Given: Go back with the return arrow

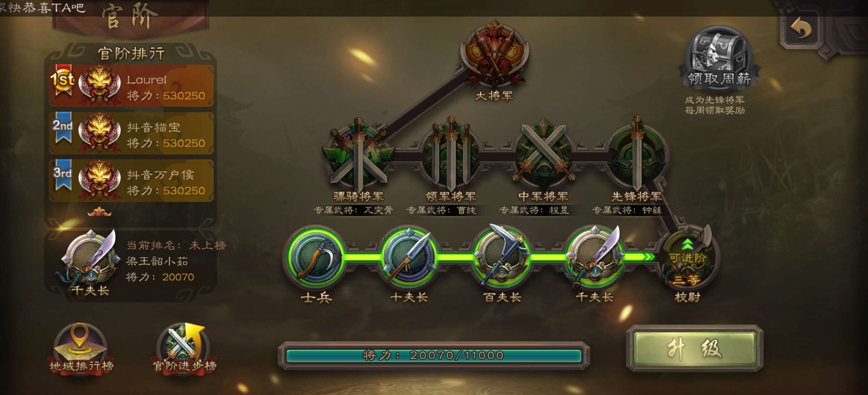Looking at the screenshot, I should 801,28.
